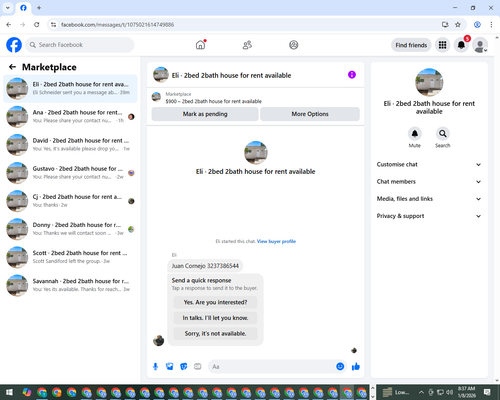Image resolution: width=500 pixels, height=400 pixels.
Task: Click the message 'Juan Cornejo 3237386544'
Action: tap(205, 266)
